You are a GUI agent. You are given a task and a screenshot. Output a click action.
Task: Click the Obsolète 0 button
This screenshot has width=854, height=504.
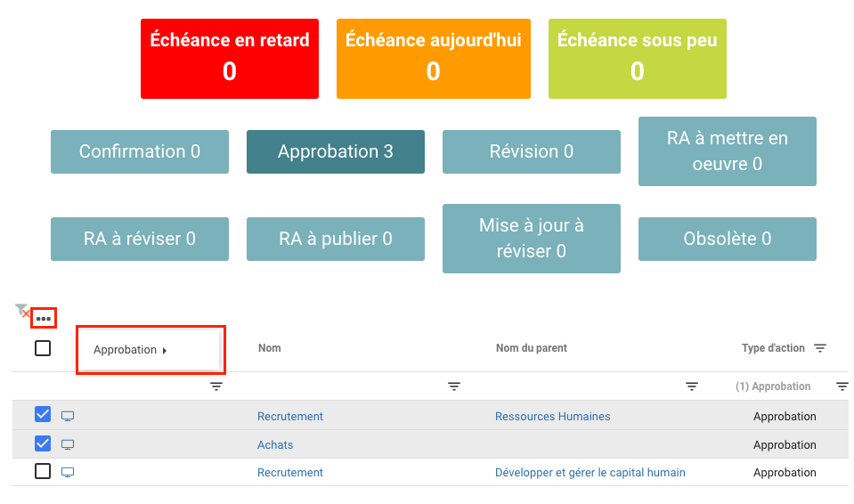[727, 239]
